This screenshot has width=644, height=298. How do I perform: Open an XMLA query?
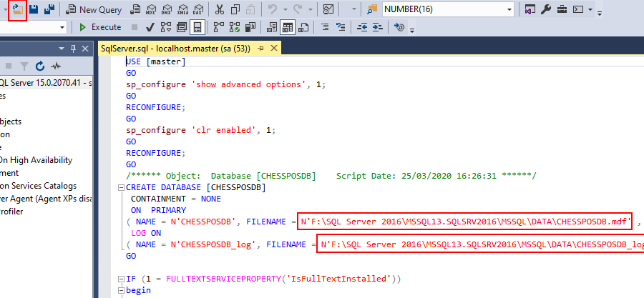[x=182, y=10]
